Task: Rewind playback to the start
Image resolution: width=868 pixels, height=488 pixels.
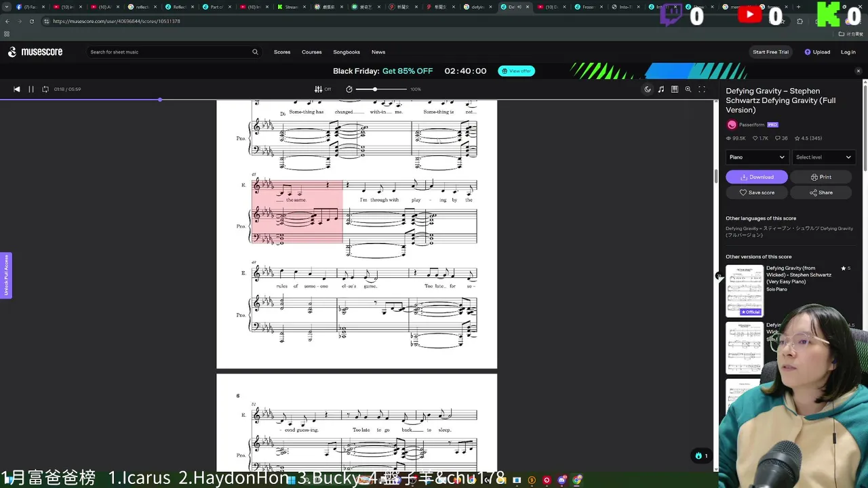Action: (17, 89)
